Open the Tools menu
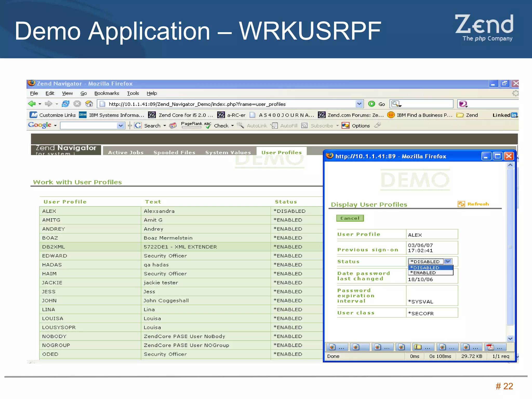 [133, 93]
